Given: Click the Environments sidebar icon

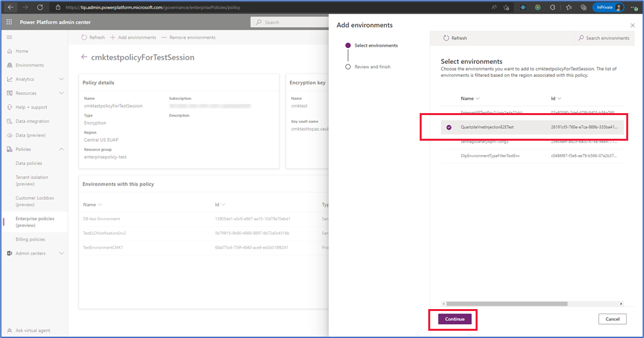Looking at the screenshot, I should [x=10, y=65].
